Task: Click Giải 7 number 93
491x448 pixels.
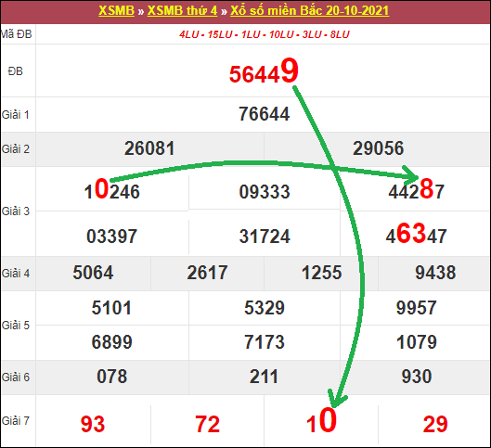Action: click(93, 424)
